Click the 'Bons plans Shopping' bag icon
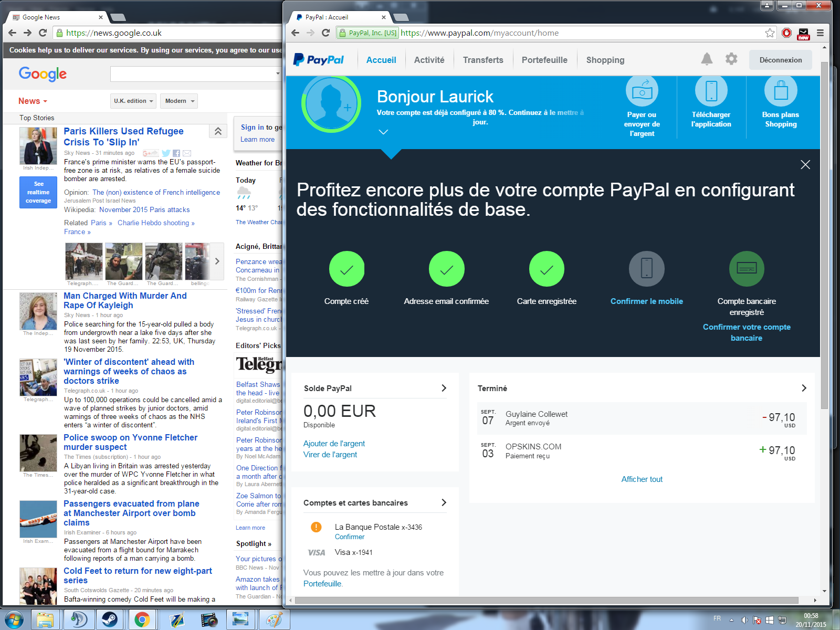Screen dimensions: 840x630 click(x=781, y=91)
